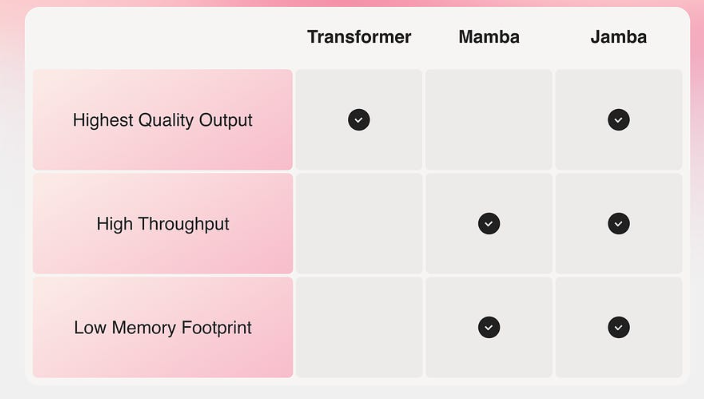Click the High Throughput row label
Image resolution: width=704 pixels, height=399 pixels.
(163, 224)
